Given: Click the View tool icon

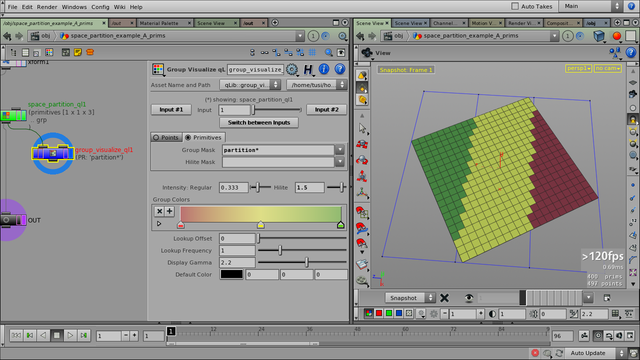Looking at the screenshot, I should [x=367, y=53].
